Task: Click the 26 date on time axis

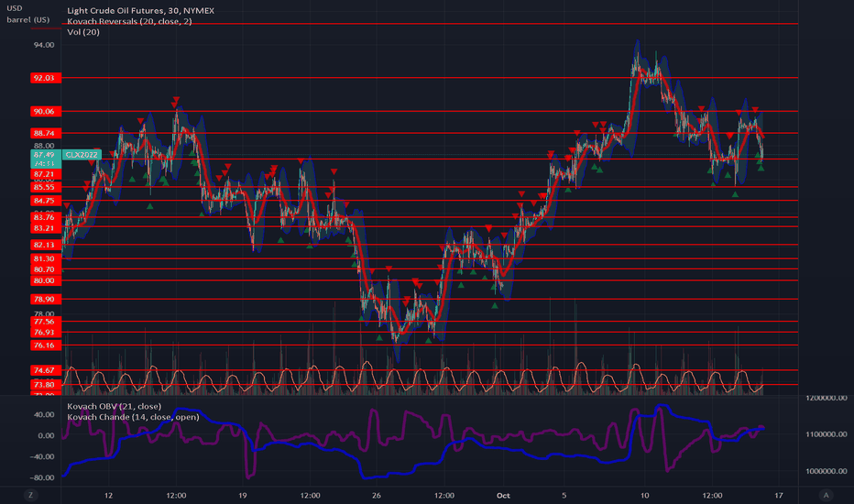Action: click(x=377, y=495)
